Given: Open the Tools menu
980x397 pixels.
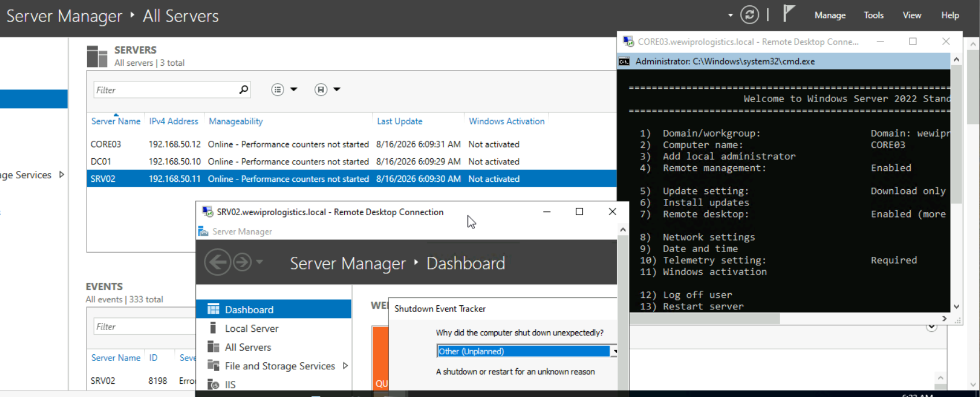Looking at the screenshot, I should (x=874, y=15).
